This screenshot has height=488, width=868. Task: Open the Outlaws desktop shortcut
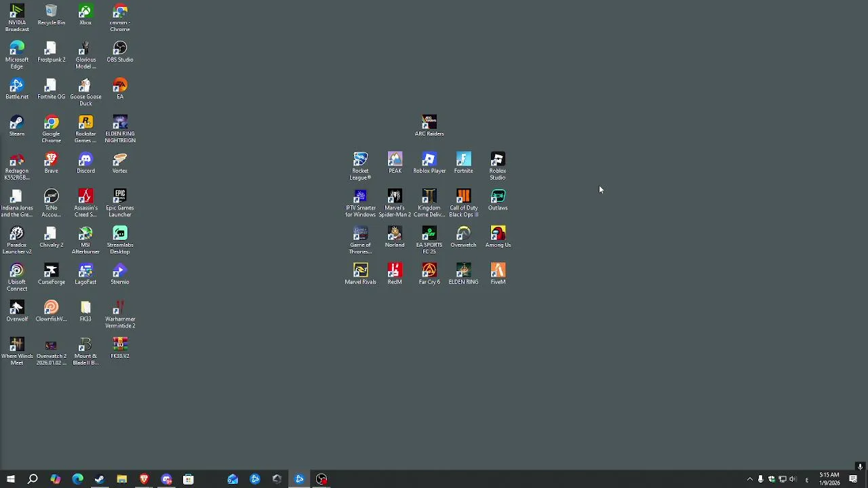click(498, 201)
